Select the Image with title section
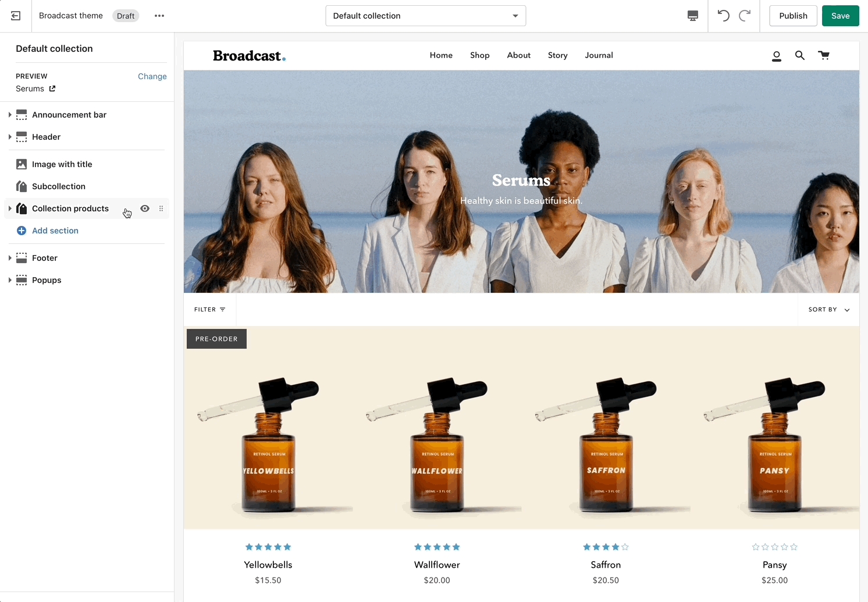 click(62, 164)
